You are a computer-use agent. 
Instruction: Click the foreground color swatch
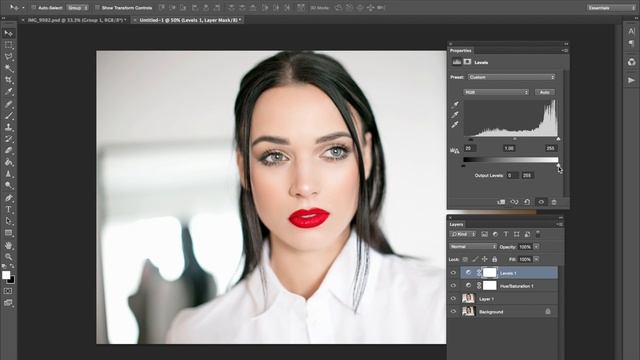pos(6,275)
